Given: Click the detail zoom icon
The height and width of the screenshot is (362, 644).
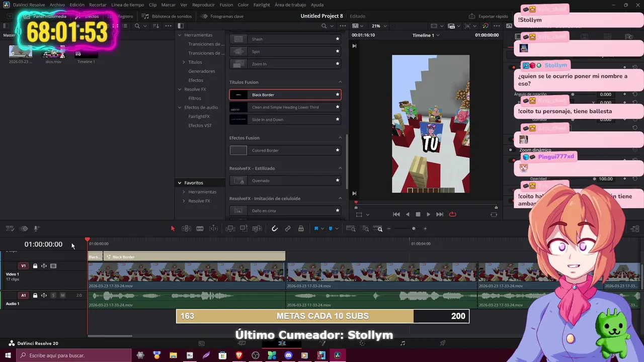Looking at the screenshot, I should point(364,229).
